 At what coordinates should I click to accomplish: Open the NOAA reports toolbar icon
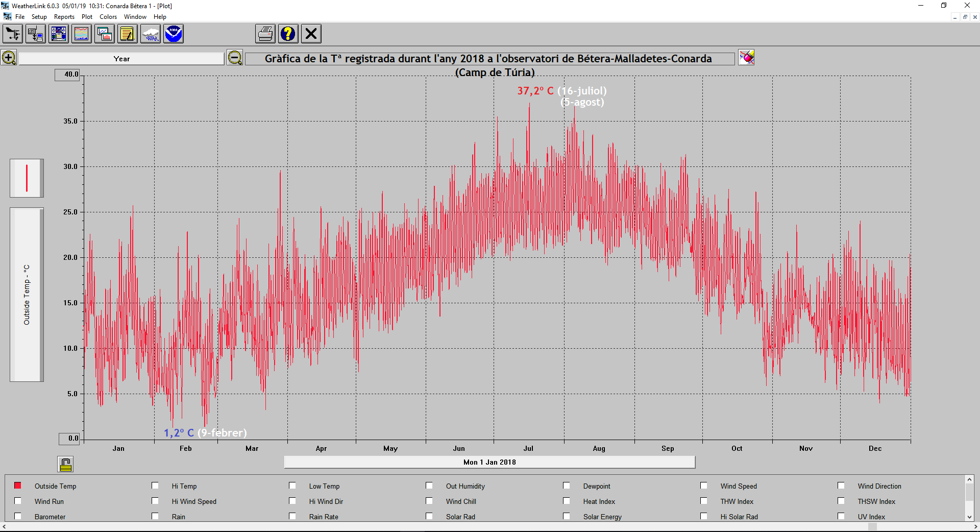click(x=174, y=34)
